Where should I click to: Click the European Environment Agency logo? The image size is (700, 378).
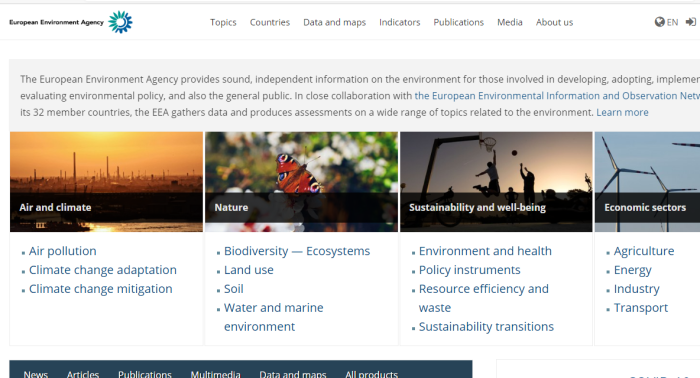(71, 22)
